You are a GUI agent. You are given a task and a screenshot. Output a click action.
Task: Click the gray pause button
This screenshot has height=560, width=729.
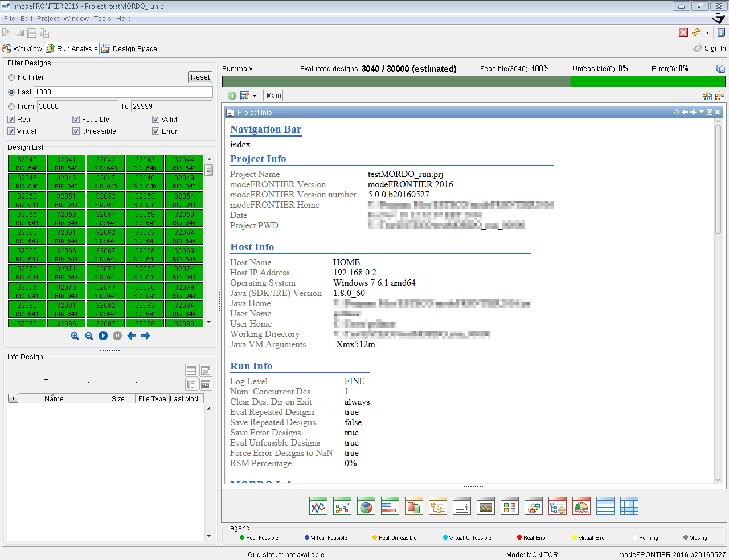tap(117, 336)
